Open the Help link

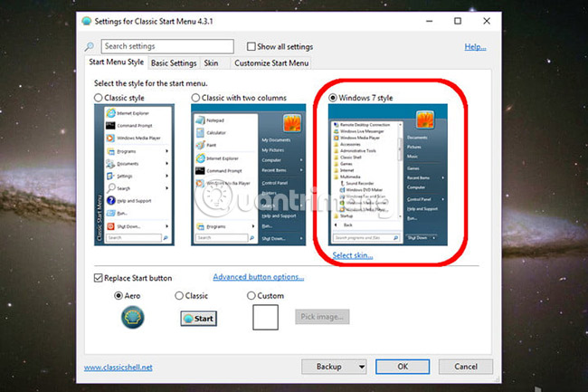pyautogui.click(x=475, y=47)
